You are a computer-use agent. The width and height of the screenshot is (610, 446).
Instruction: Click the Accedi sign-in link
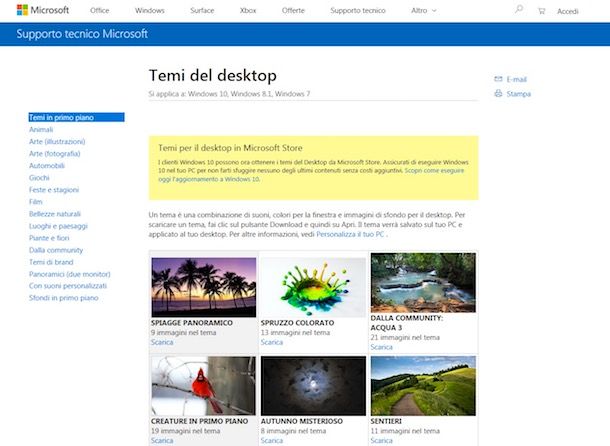[x=568, y=11]
